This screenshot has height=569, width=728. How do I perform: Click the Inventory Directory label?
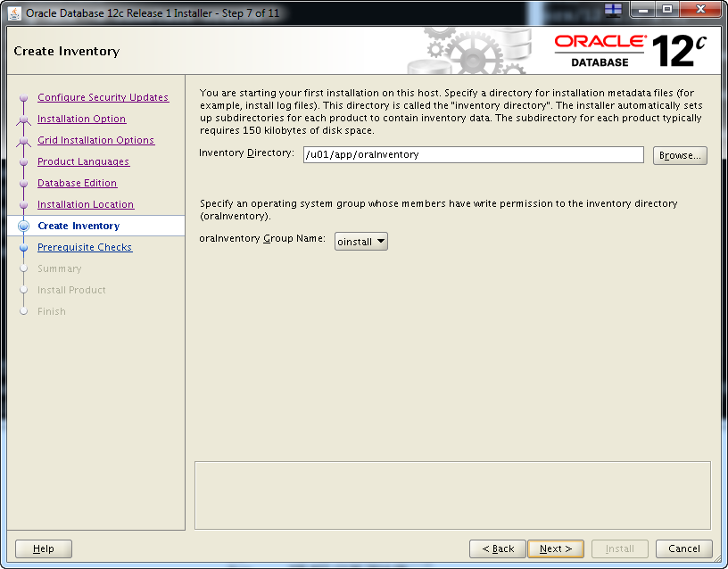(246, 153)
